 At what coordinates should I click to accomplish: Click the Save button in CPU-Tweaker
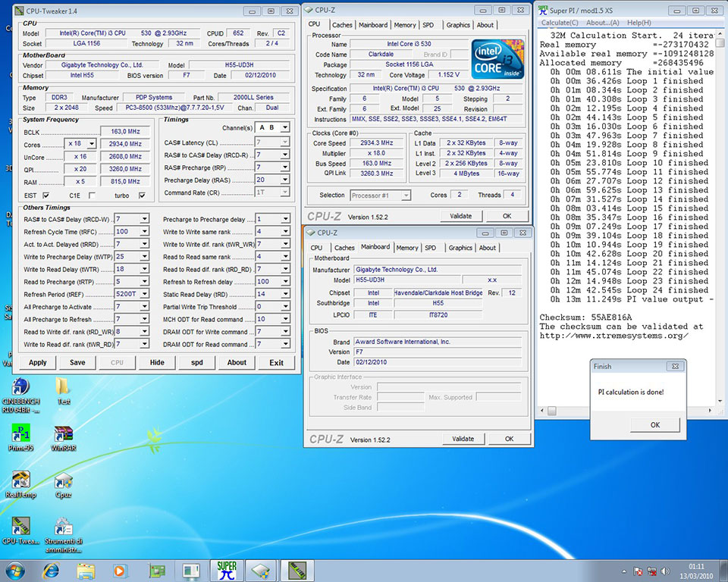(x=77, y=362)
